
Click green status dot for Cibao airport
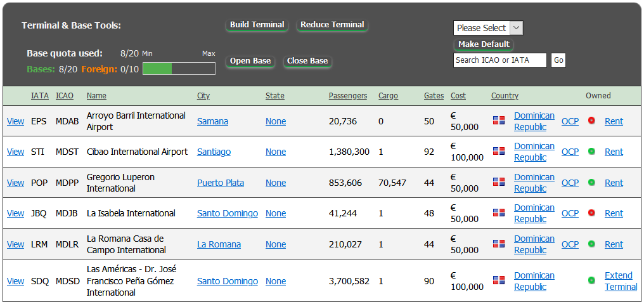[x=591, y=152]
